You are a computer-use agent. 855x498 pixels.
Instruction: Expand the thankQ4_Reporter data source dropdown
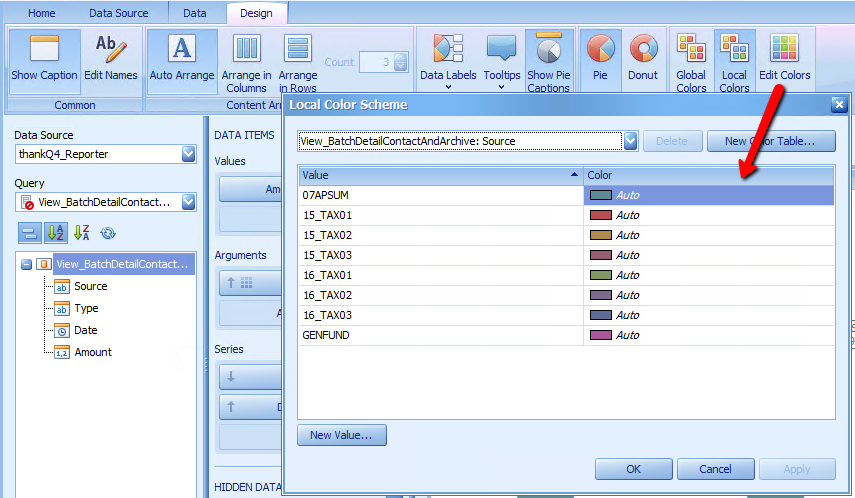[188, 154]
